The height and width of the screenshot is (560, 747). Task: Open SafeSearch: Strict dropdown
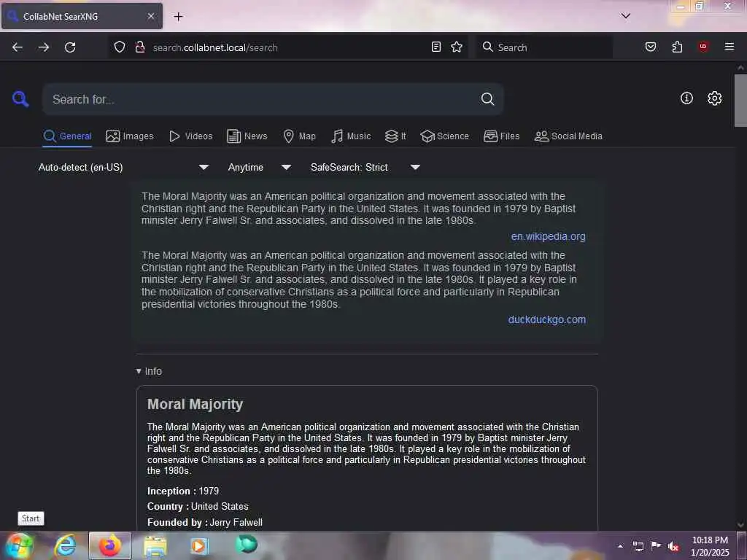[365, 167]
